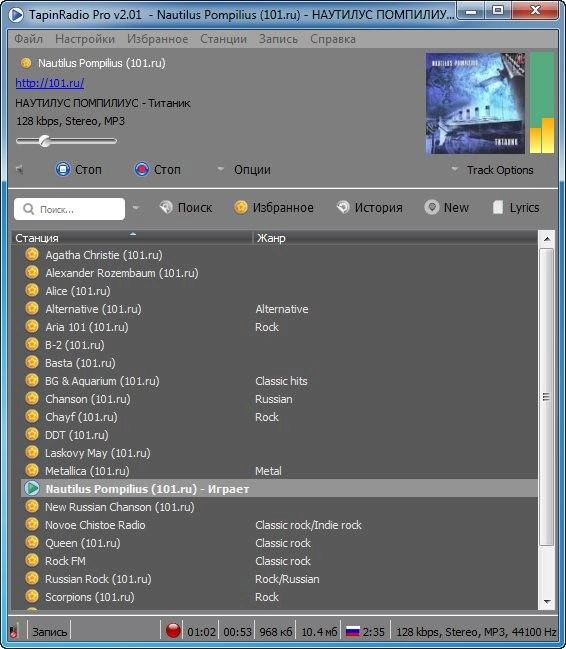Click the star icon for New Russian Chanson
This screenshot has width=566, height=649.
pyautogui.click(x=32, y=506)
